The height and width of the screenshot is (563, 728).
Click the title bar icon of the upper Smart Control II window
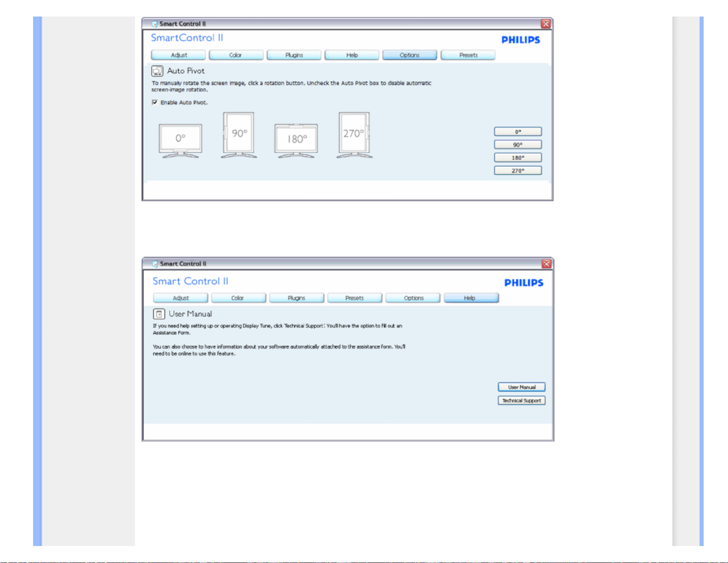tap(155, 24)
